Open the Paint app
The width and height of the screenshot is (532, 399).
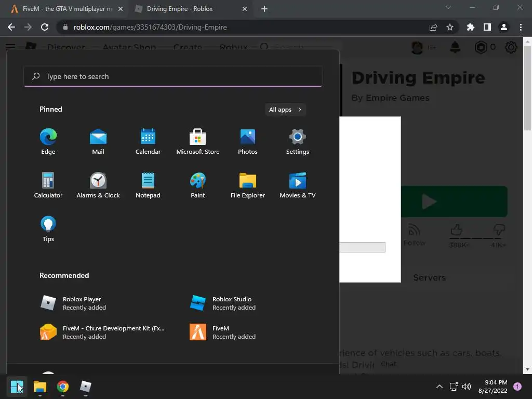[x=198, y=185]
